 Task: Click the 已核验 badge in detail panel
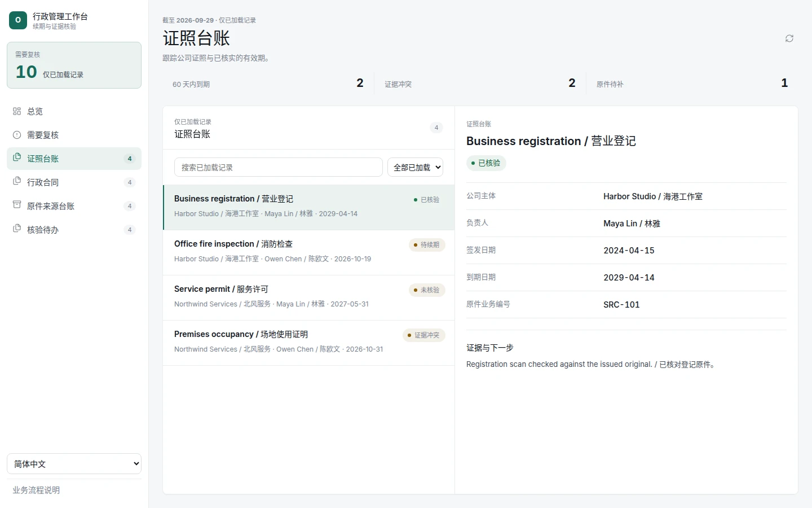pyautogui.click(x=486, y=163)
